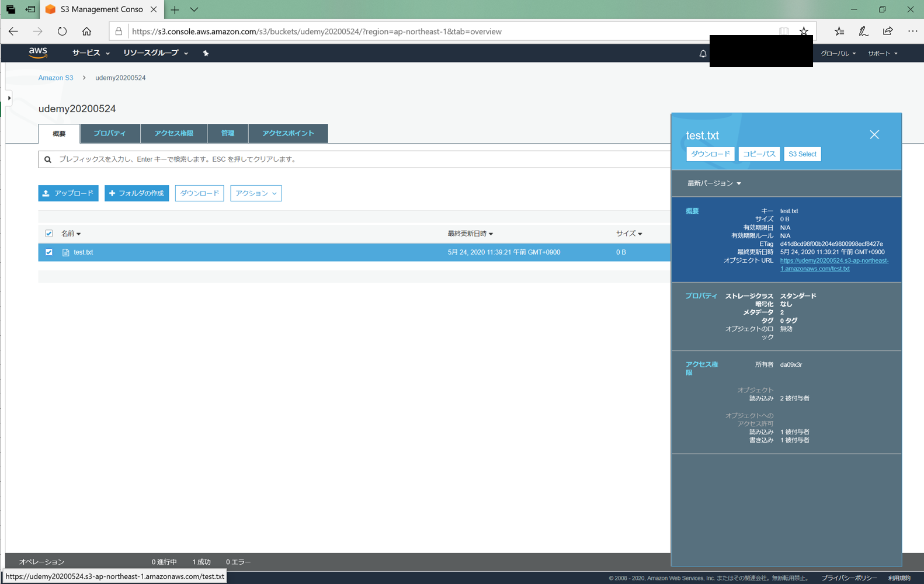Show tab previews chevron
Image resolution: width=924 pixels, height=584 pixels.
point(194,9)
